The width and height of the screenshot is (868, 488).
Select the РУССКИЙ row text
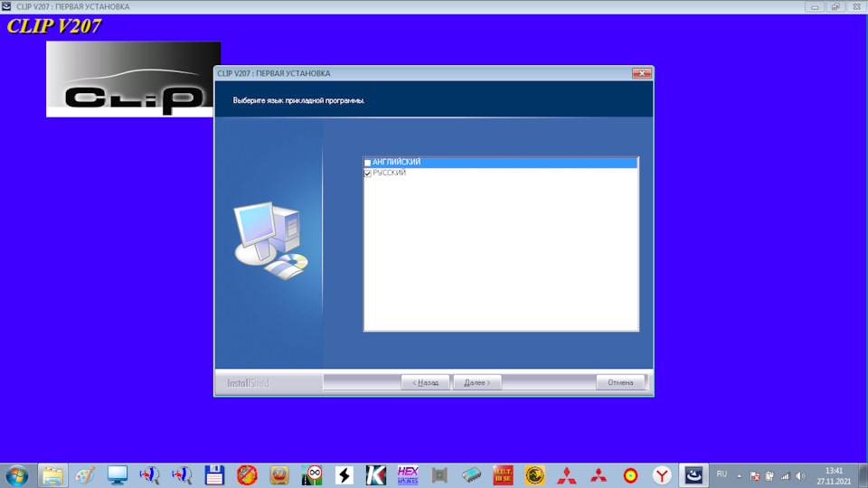[389, 173]
